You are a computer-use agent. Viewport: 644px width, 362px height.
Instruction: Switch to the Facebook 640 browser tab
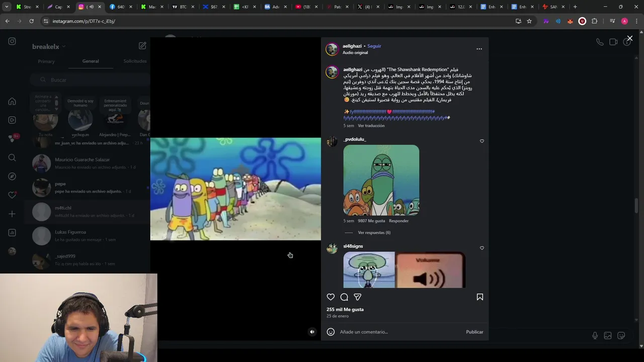click(x=120, y=7)
